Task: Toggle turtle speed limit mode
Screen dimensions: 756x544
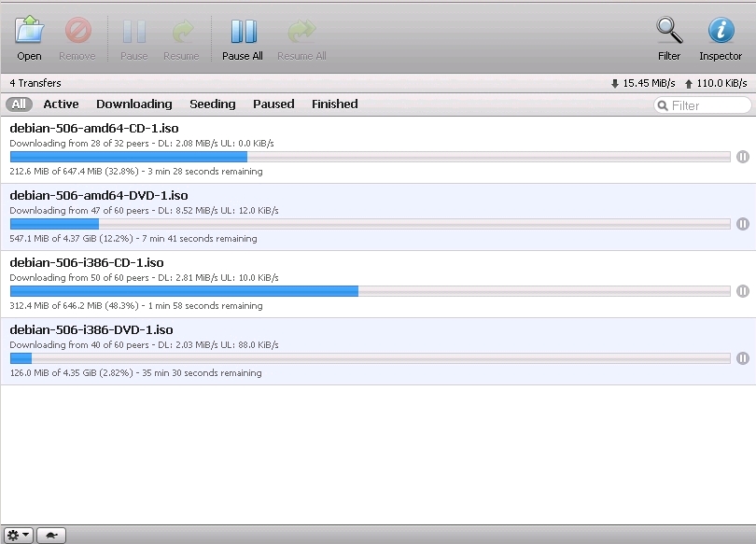Action: pos(51,536)
